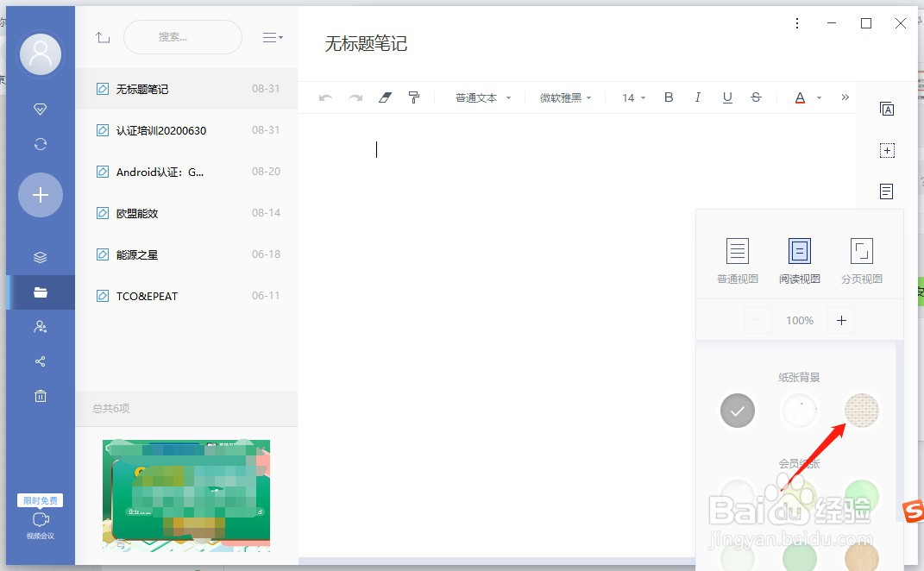The height and width of the screenshot is (571, 924).
Task: Click the eraser clear-formatting icon
Action: click(385, 97)
